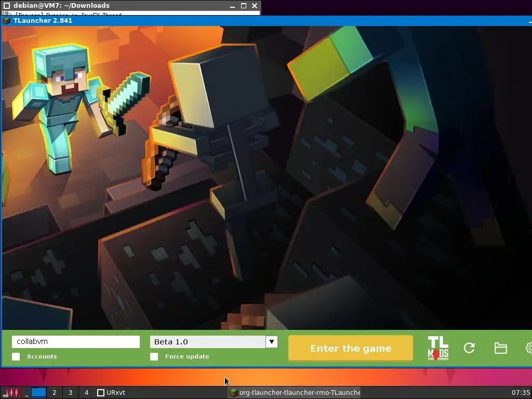Focus org-tlauncher TLauncher taskbar entry
Viewport: 532px width, 399px height.
(x=294, y=393)
